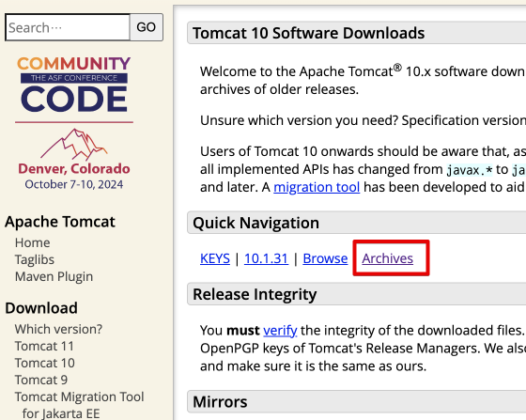Viewport: 526px width, 420px height.
Task: Click the 'Release Integrity' section heading
Action: click(255, 294)
